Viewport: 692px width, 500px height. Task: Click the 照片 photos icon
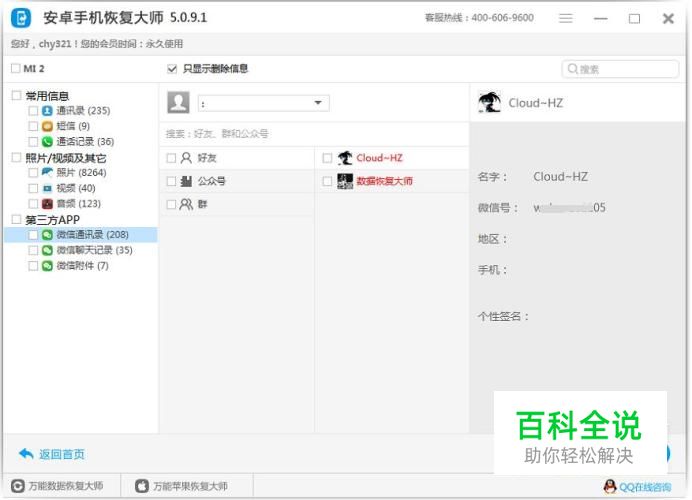(x=47, y=173)
